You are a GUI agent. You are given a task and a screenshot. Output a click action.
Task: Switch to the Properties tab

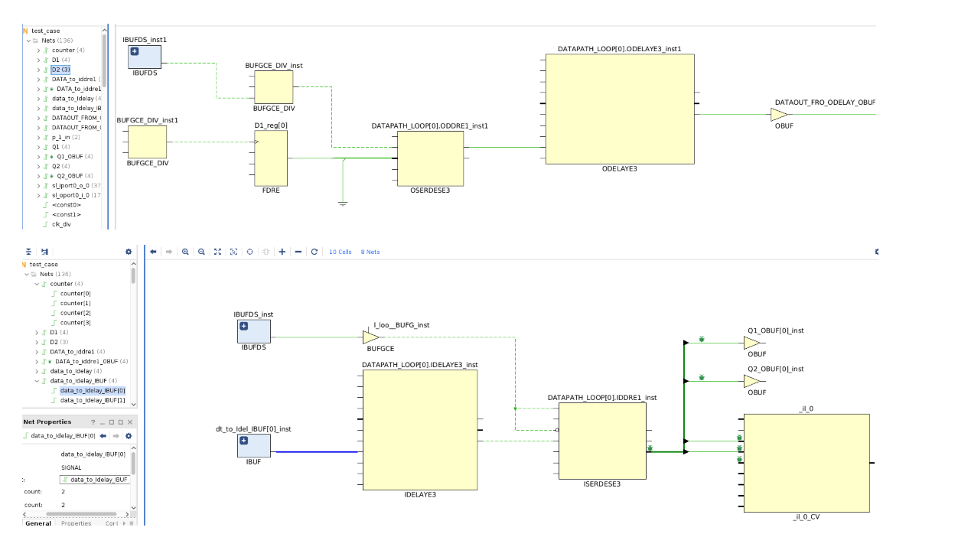pos(76,523)
